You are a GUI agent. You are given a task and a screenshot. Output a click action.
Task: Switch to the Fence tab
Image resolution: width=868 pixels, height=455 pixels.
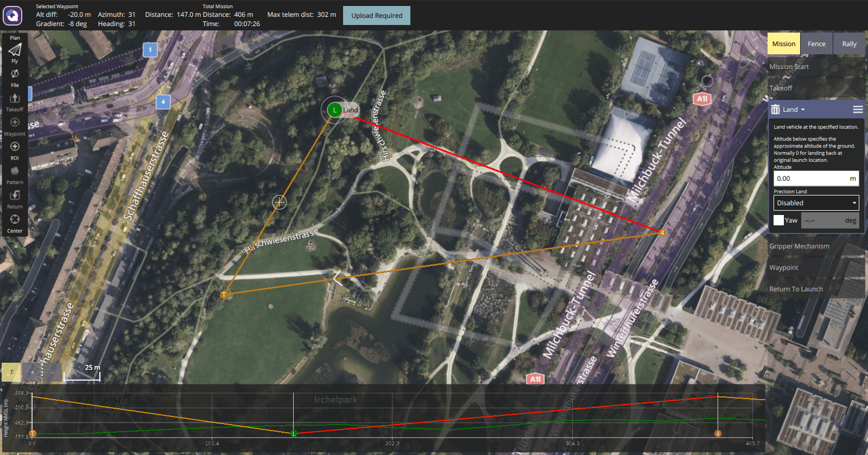coord(816,44)
